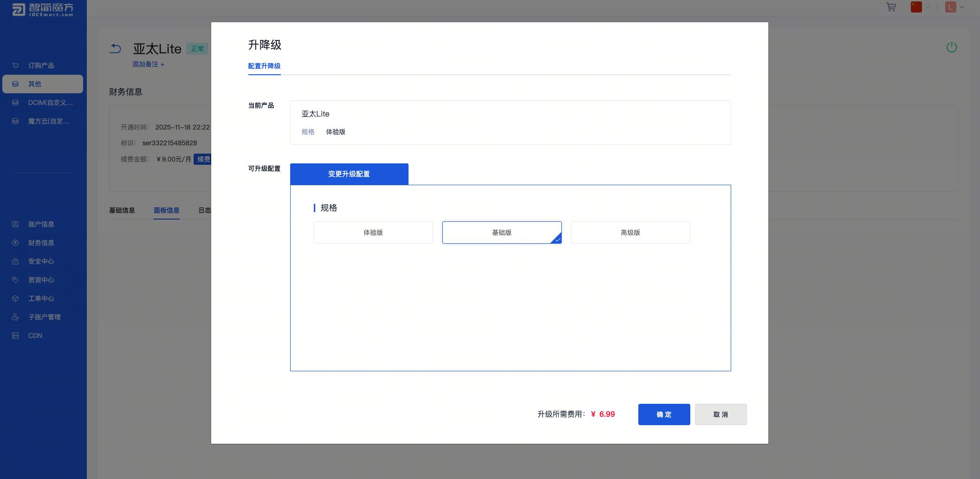This screenshot has height=479, width=980.
Task: Switch to the 配置升降级 tab
Action: tap(264, 66)
